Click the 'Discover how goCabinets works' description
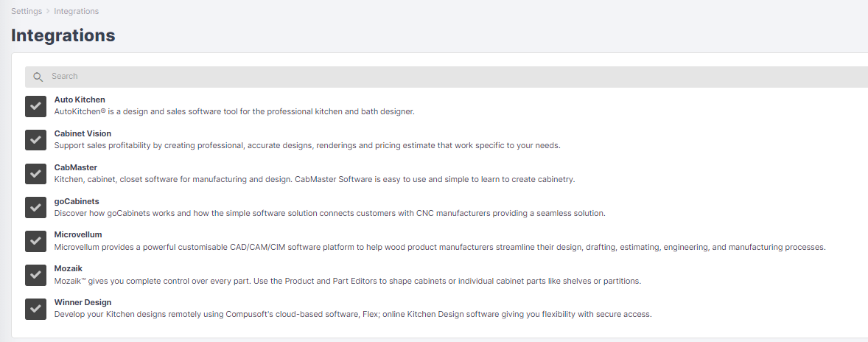The width and height of the screenshot is (868, 342). 330,213
